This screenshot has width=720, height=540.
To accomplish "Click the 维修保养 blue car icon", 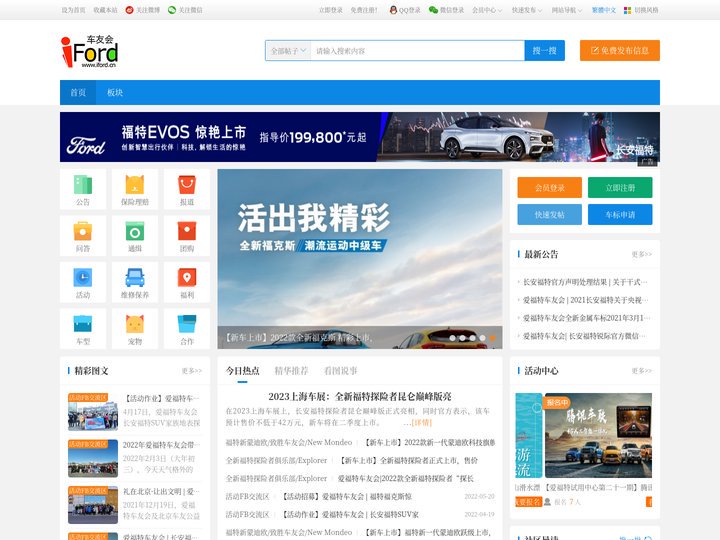I will coord(135,277).
